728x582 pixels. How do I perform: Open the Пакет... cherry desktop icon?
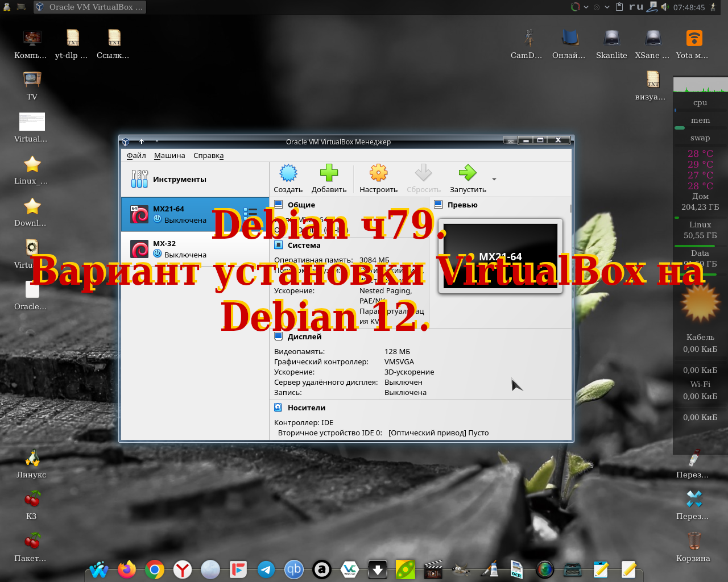(x=32, y=547)
